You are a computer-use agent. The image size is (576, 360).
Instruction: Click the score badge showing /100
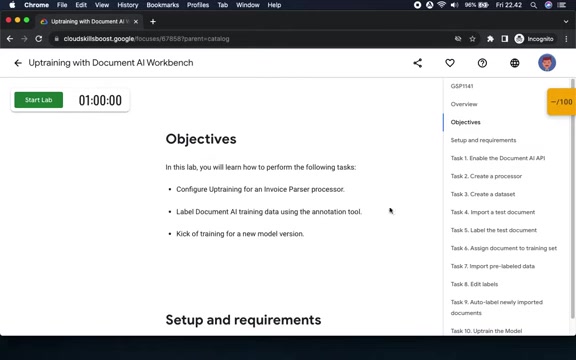coord(561,102)
